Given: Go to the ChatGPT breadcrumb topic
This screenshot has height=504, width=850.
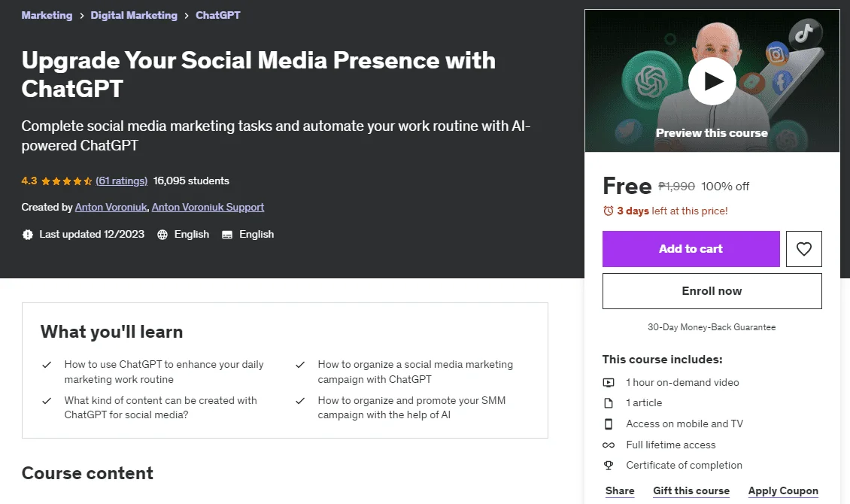Looking at the screenshot, I should pyautogui.click(x=218, y=15).
